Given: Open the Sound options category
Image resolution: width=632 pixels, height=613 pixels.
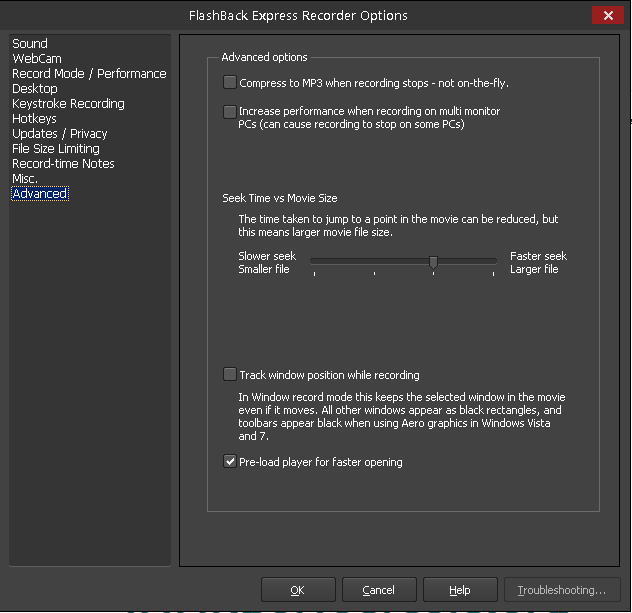Looking at the screenshot, I should [30, 44].
